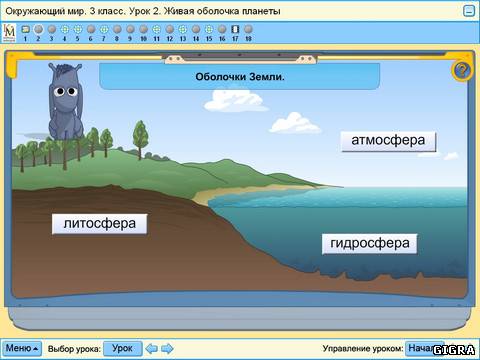The width and height of the screenshot is (480, 360).
Task: Click the yellow help question mark icon
Action: pyautogui.click(x=462, y=71)
